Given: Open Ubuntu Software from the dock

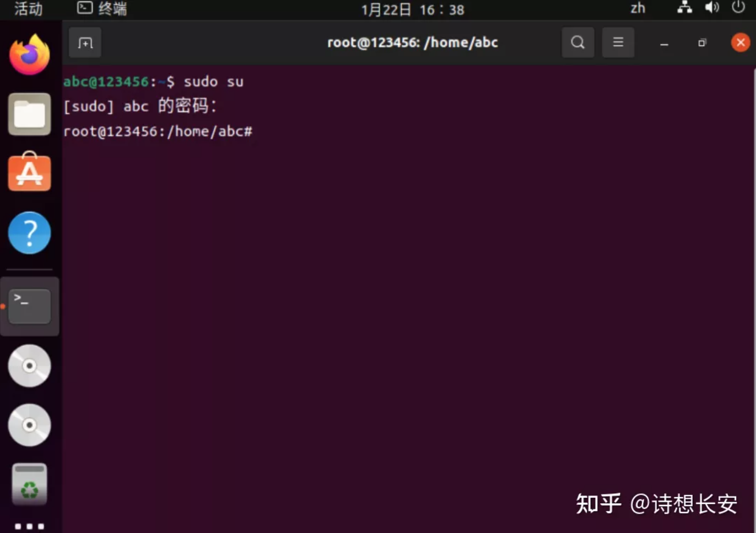Looking at the screenshot, I should click(29, 172).
